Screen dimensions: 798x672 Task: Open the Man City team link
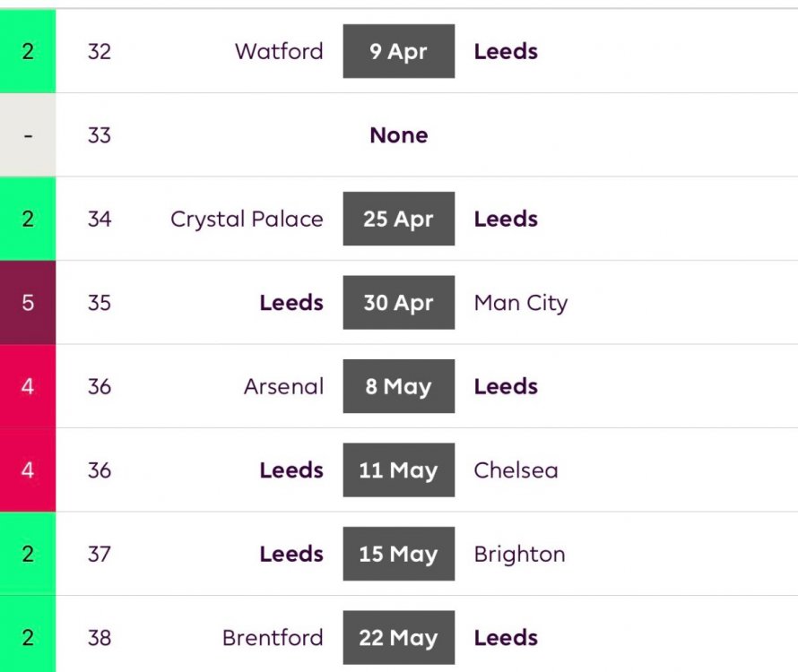click(x=520, y=303)
